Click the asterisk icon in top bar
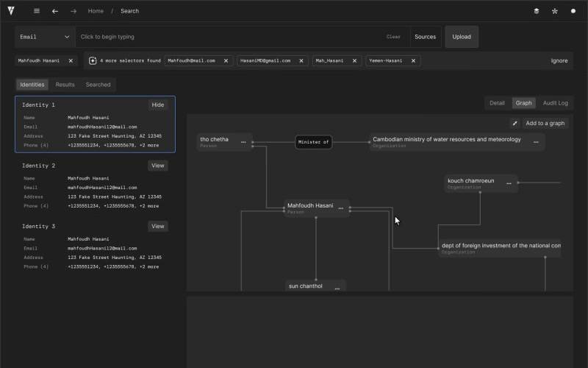Screen dimensions: 588x368 click(x=555, y=11)
